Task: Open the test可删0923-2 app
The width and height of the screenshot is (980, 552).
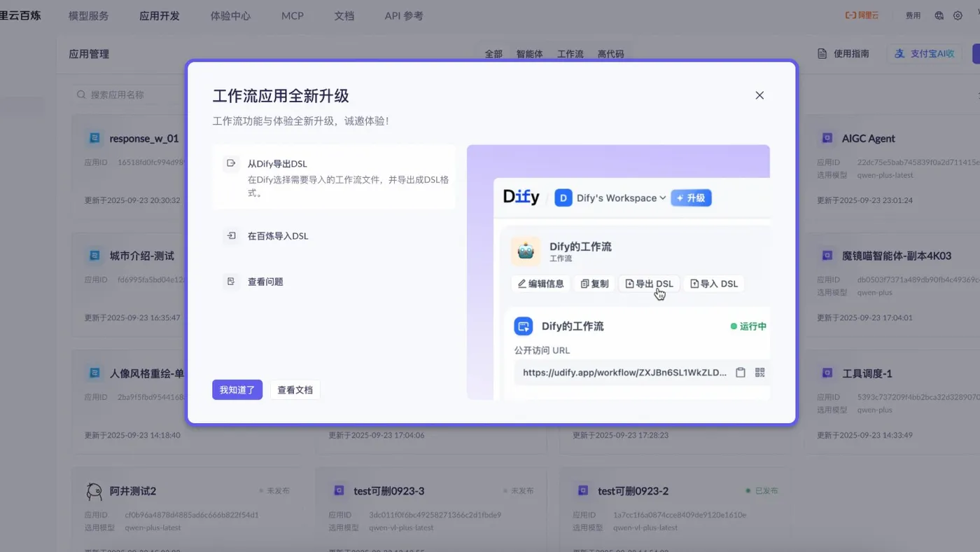Action: (633, 491)
